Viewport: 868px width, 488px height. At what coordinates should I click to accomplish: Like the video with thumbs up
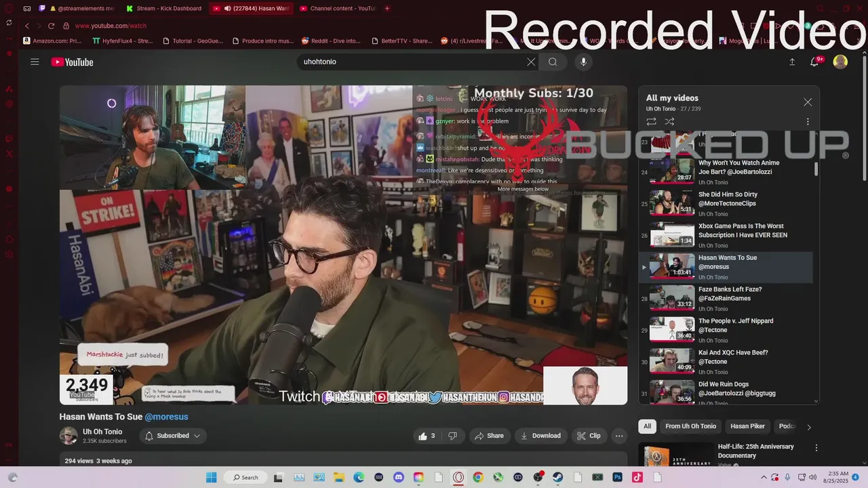[427, 436]
